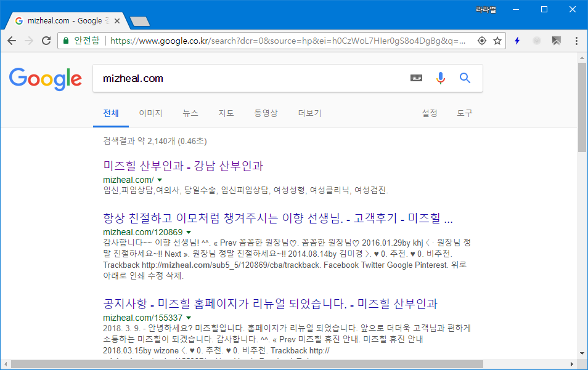Click the gray round extension icon
Screen dimensions: 588x370
(x=537, y=41)
